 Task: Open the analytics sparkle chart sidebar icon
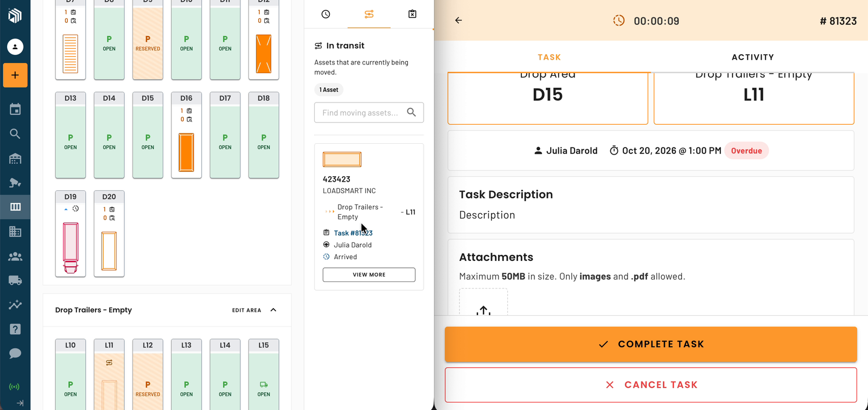[x=15, y=305]
